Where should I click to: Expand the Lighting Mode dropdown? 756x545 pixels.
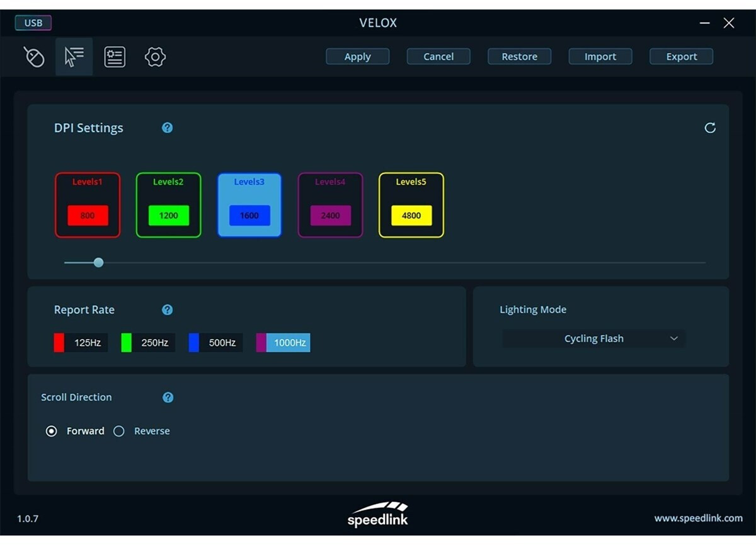click(x=593, y=339)
